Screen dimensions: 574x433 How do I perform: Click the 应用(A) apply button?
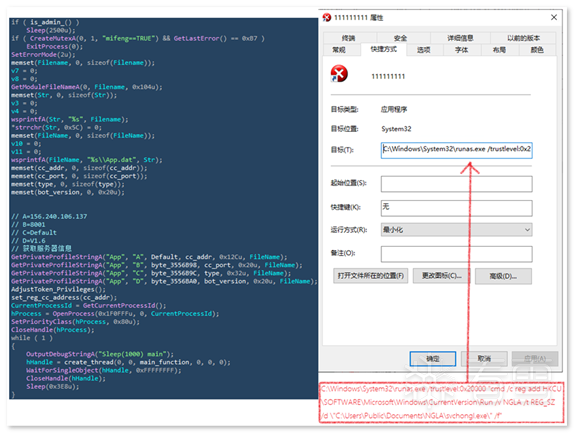[x=535, y=359]
